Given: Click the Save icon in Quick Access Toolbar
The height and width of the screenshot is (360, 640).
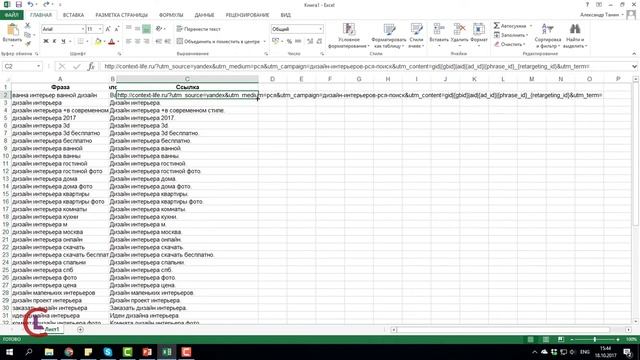Looking at the screenshot, I should click(18, 4).
